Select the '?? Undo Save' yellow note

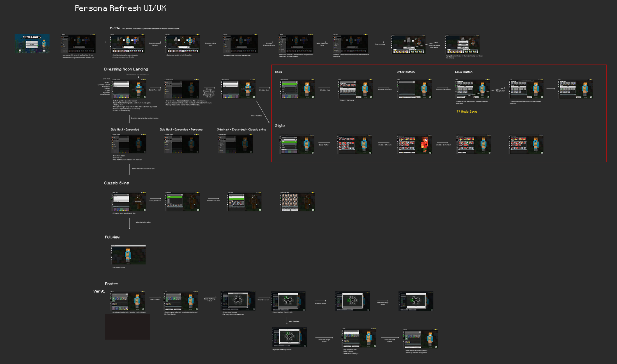466,112
